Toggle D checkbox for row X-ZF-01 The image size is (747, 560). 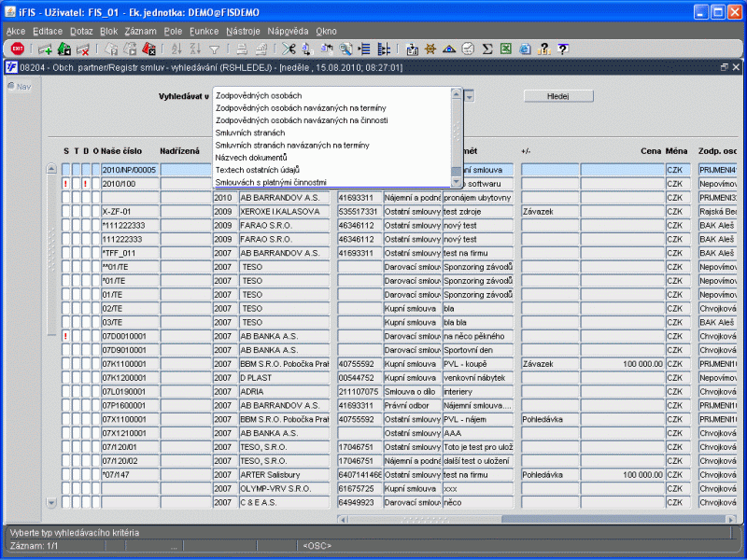pyautogui.click(x=85, y=212)
